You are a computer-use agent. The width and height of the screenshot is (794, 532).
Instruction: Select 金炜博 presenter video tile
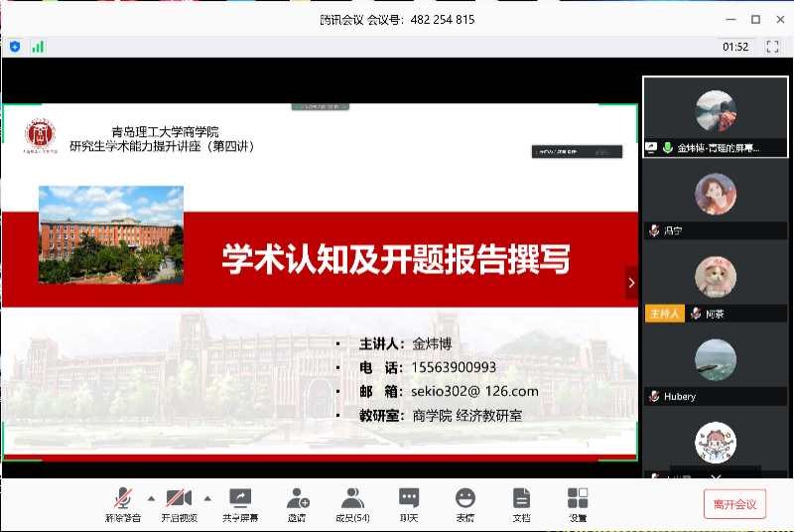(716, 116)
